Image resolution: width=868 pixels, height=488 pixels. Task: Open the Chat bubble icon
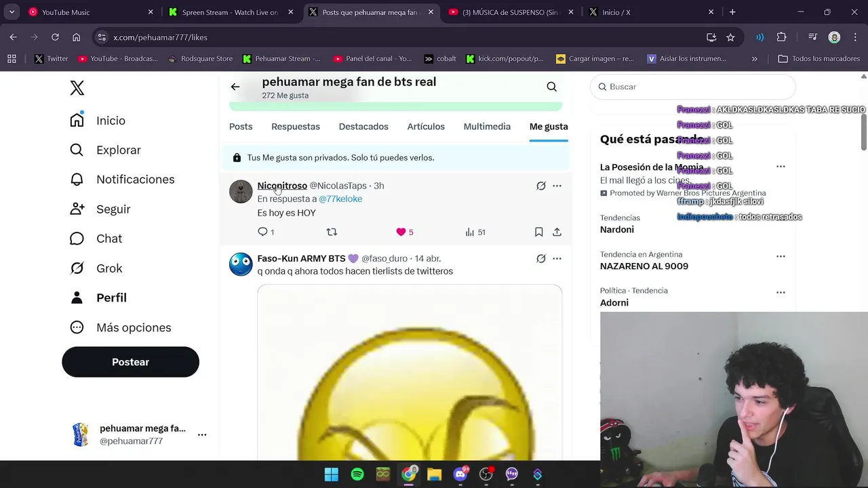click(x=77, y=239)
